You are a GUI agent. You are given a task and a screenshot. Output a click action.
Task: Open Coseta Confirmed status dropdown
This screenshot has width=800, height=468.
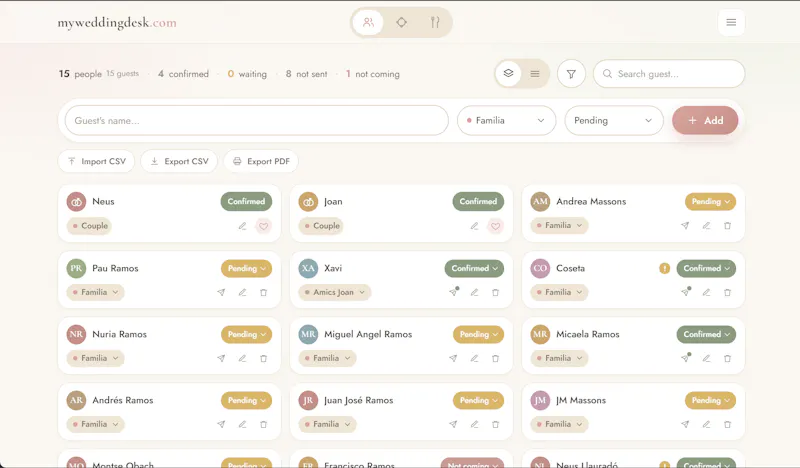point(706,268)
